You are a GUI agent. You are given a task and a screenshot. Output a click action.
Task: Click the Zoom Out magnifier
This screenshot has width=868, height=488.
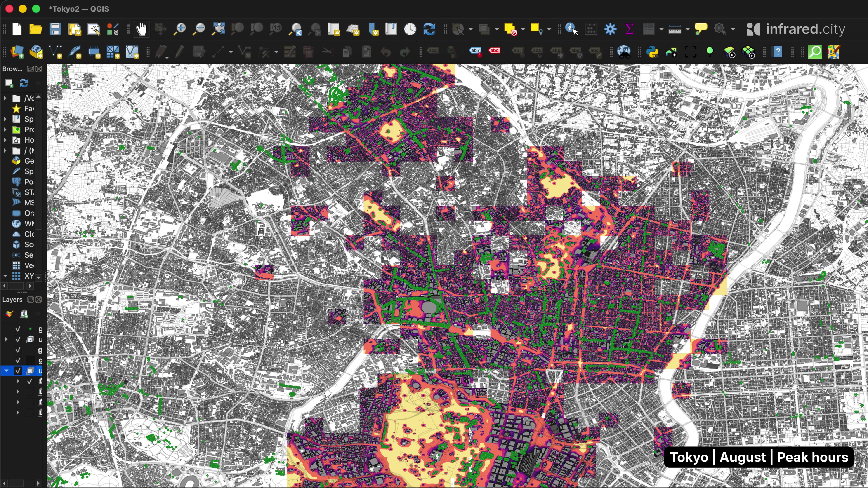point(199,29)
